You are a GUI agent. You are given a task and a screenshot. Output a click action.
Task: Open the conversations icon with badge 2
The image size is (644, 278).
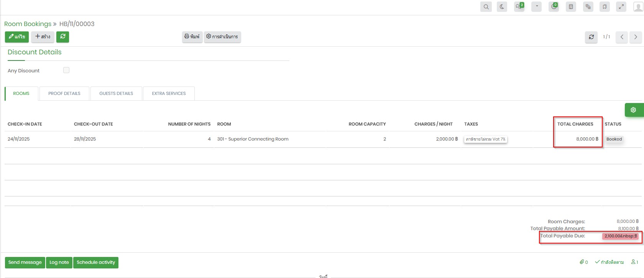519,7
